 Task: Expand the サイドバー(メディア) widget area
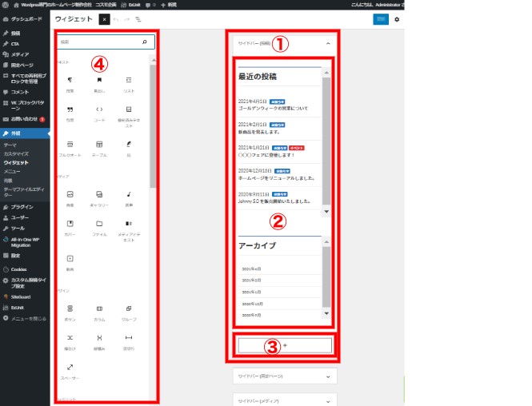tap(326, 399)
